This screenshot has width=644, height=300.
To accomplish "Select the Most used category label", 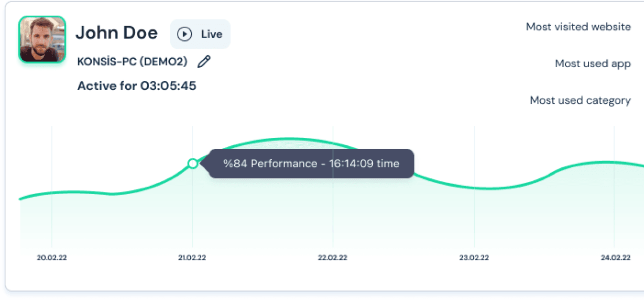I will tap(580, 100).
